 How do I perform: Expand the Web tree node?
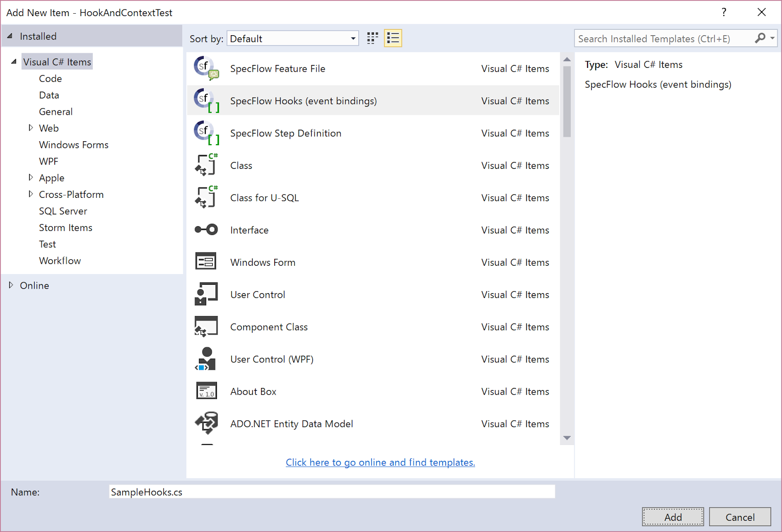pyautogui.click(x=31, y=128)
